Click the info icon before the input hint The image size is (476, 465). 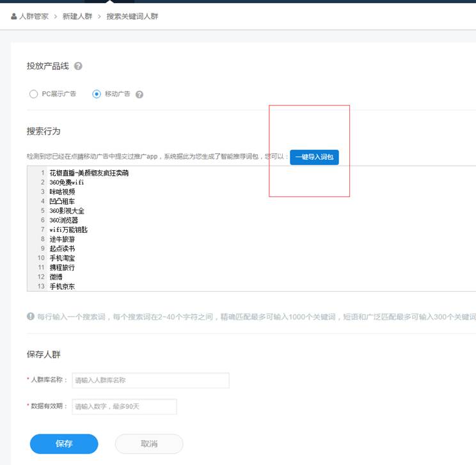click(x=30, y=316)
